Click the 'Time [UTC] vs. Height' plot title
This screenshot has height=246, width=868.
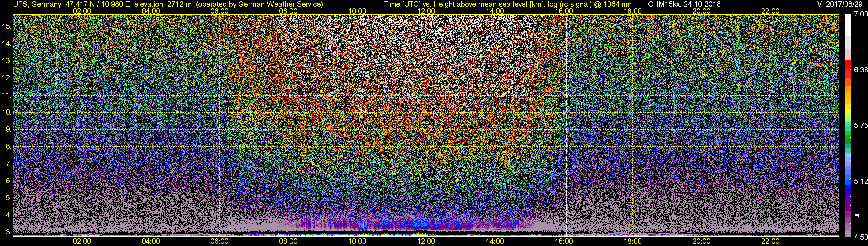click(x=419, y=4)
